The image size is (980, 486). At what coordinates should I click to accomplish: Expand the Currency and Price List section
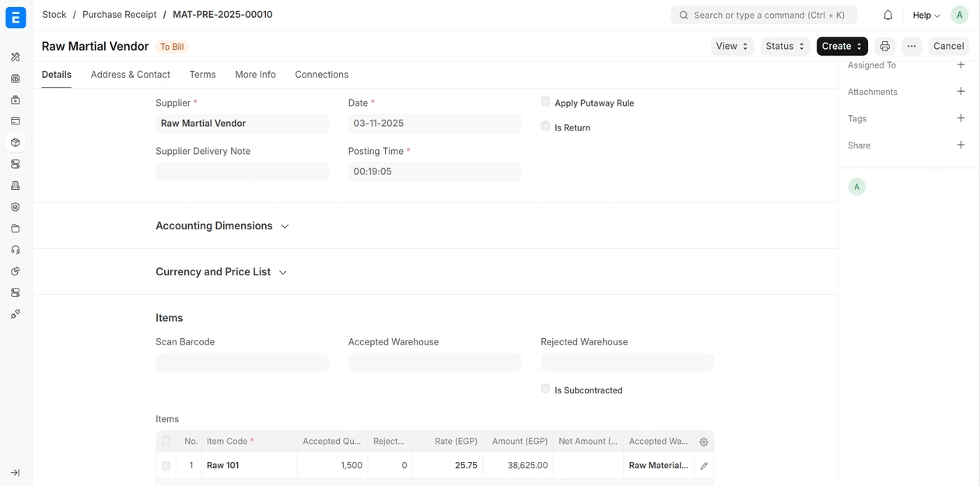pos(221,272)
